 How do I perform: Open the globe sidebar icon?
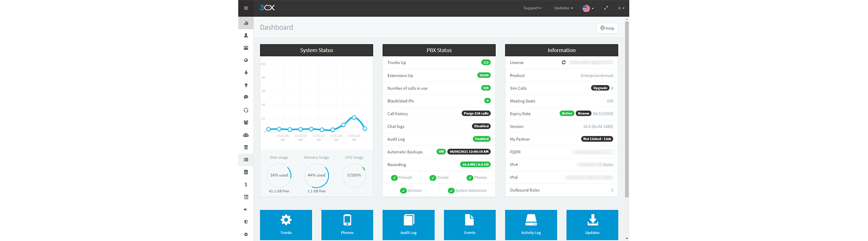246,60
